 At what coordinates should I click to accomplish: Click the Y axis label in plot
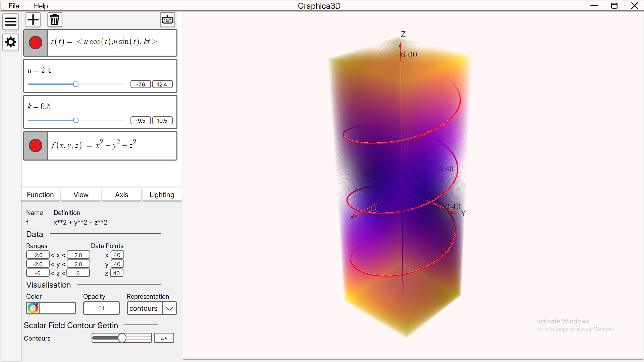tap(463, 213)
